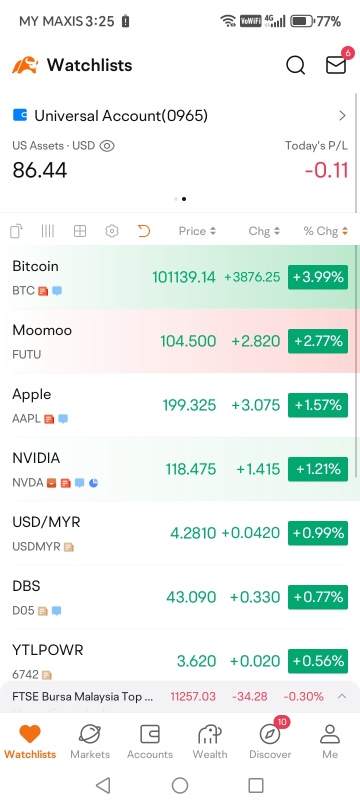Expand the Universal Account(0965) chevron
The width and height of the screenshot is (360, 805).
click(x=343, y=116)
